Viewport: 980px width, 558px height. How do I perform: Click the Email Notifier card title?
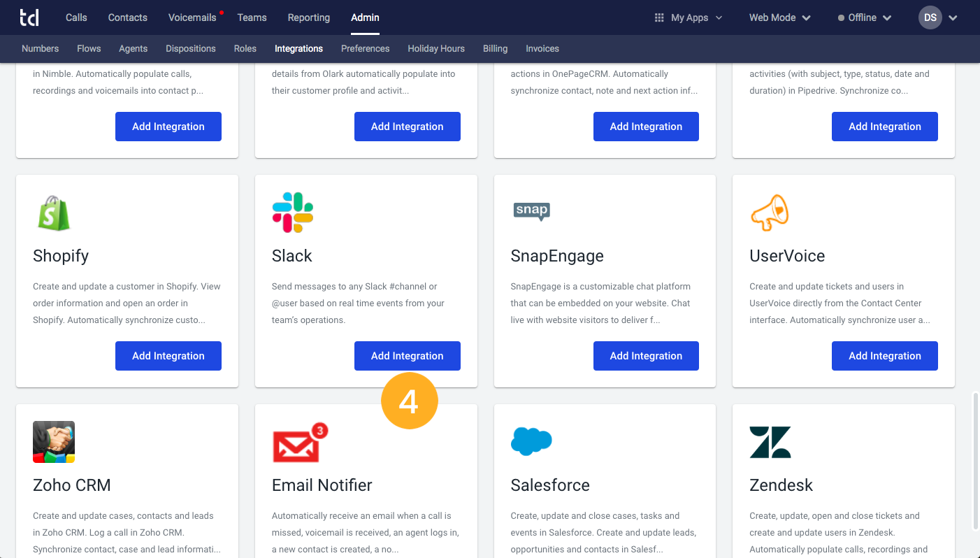click(322, 485)
